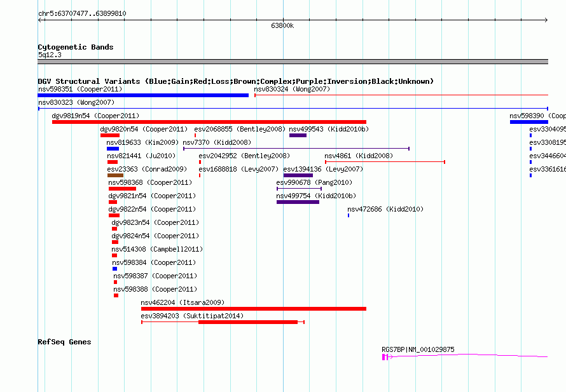Screen dimensions: 566x392
Task: Click nsv598387 (Cooper2011) label
Action: pos(155,276)
